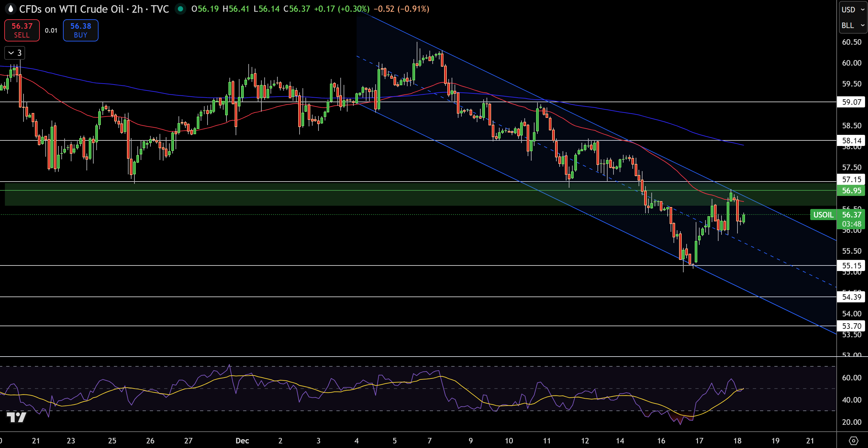The image size is (868, 448).
Task: Open the USD currency dropdown
Action: click(x=852, y=9)
